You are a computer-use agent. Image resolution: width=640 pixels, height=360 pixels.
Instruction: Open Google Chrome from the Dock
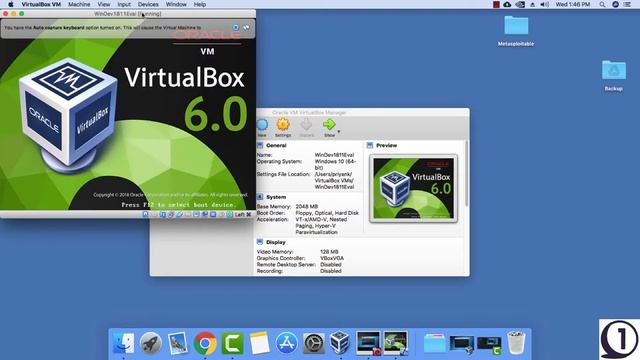coord(205,343)
